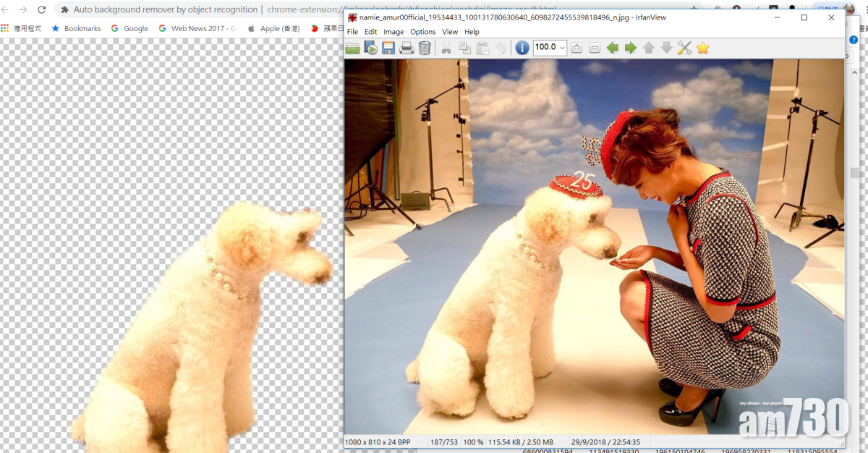Open IrfanView settings via the tools icon
The image size is (868, 453).
tap(684, 48)
